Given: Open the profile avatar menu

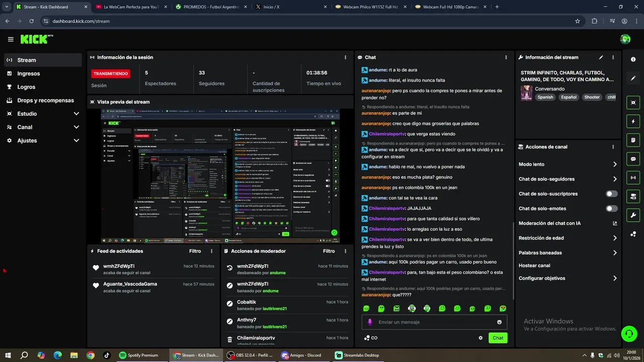Looking at the screenshot, I should pyautogui.click(x=625, y=39).
